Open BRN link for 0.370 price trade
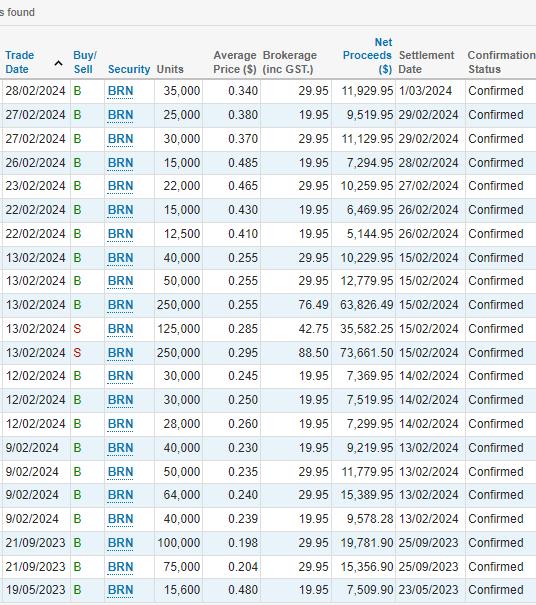 pyautogui.click(x=120, y=139)
